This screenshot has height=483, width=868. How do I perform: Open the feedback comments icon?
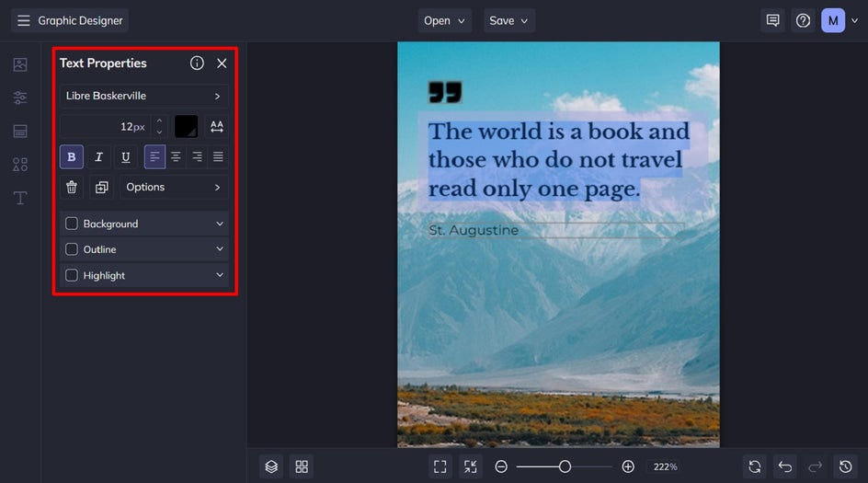point(772,20)
